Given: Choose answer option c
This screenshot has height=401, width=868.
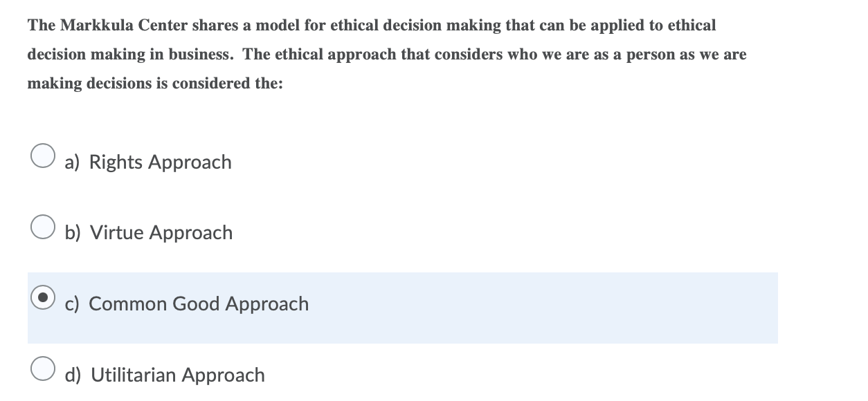Looking at the screenshot, I should 186,304.
